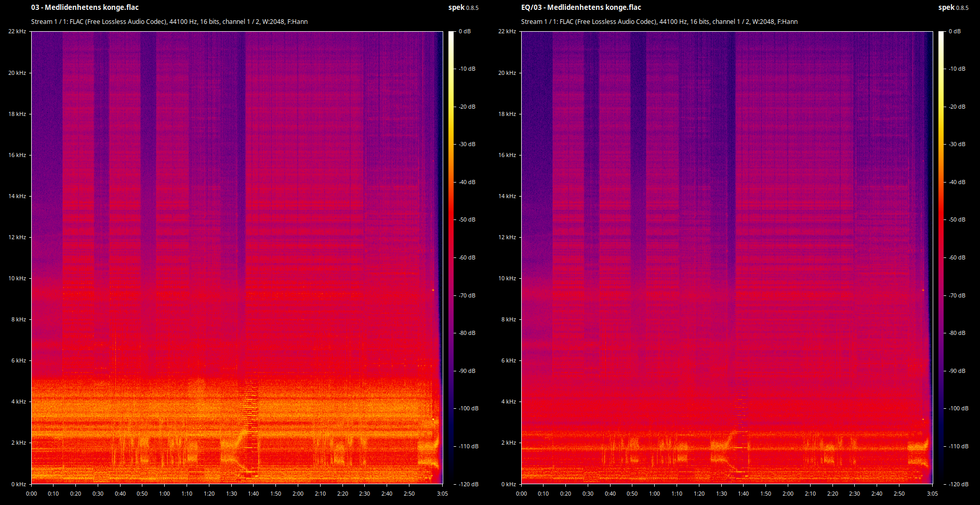
Task: Click the -70 dB label on EQ color scale
Action: pyautogui.click(x=957, y=295)
